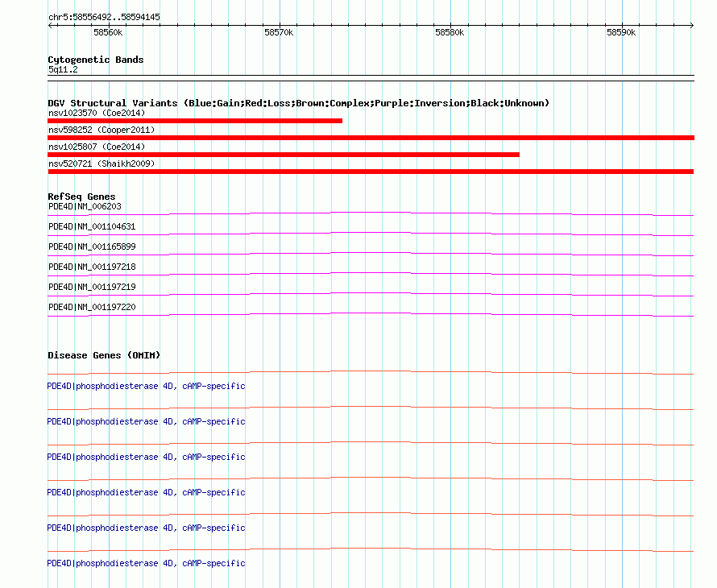Open the PDE4D|NM_001104631 transcript label
This screenshot has width=717, height=588.
92,227
